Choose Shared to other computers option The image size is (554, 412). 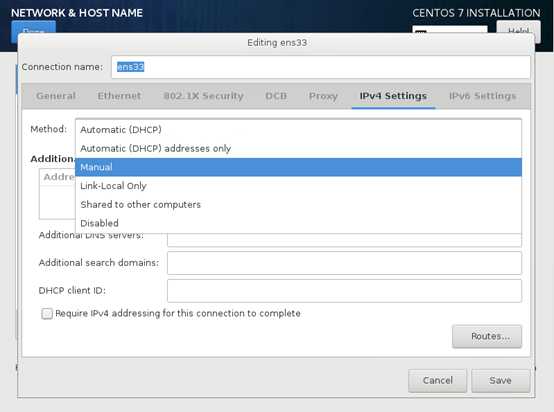[x=298, y=205]
